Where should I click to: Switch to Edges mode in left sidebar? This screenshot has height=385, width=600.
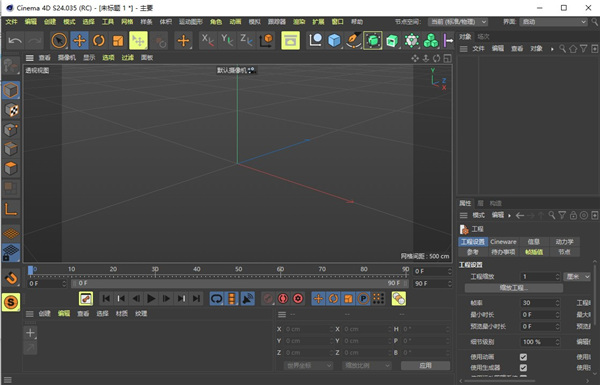[x=11, y=149]
